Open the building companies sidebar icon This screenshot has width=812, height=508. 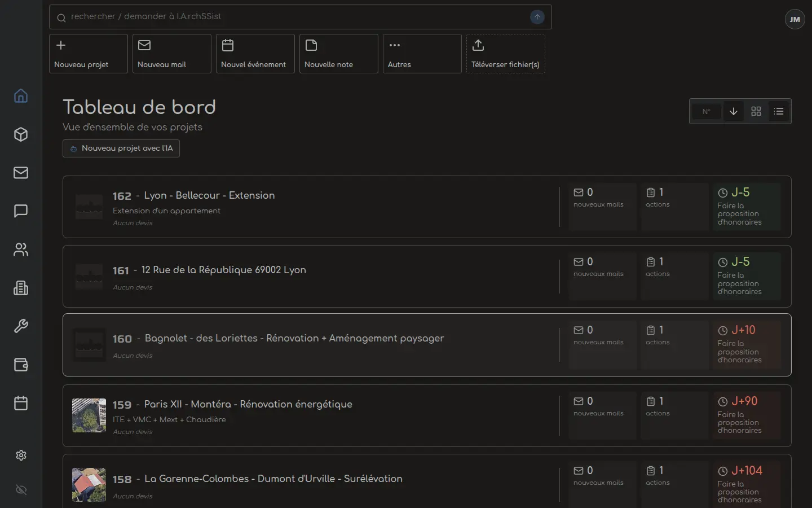click(21, 288)
